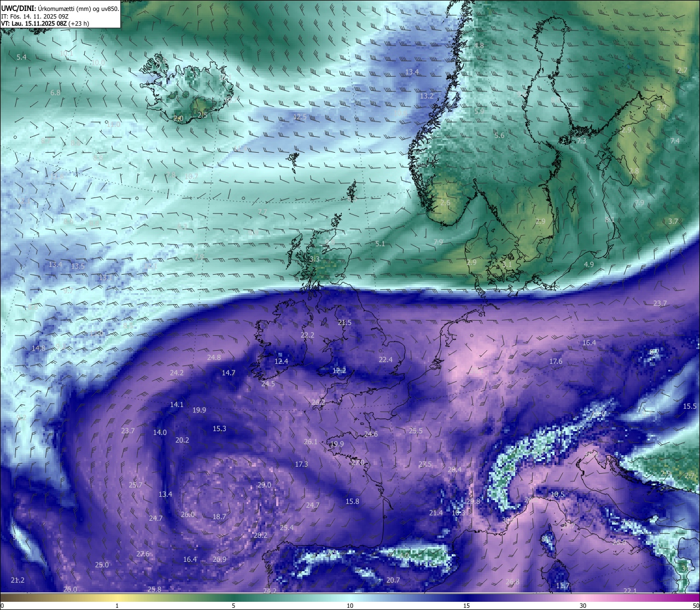Click the 17.3 value label
Screen dimensions: 700x610
click(301, 464)
